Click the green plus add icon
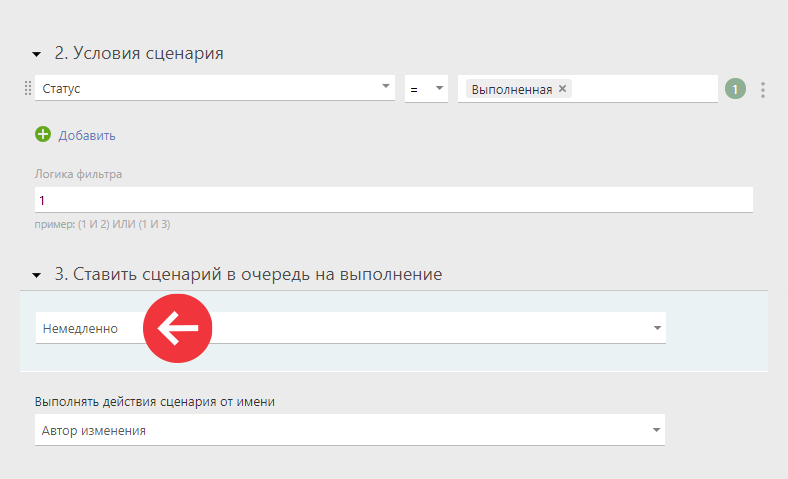Image resolution: width=788 pixels, height=479 pixels. pyautogui.click(x=43, y=134)
